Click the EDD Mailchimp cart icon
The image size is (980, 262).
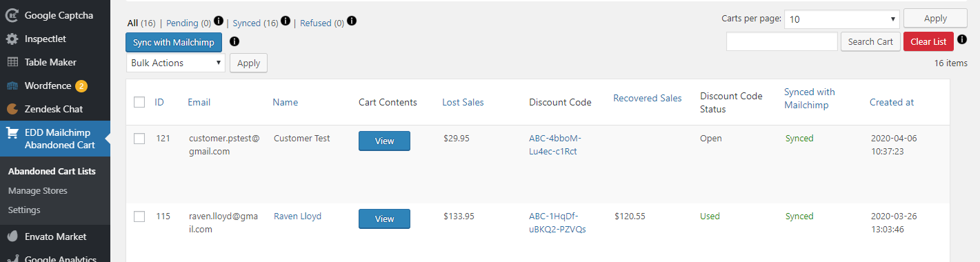tap(12, 132)
